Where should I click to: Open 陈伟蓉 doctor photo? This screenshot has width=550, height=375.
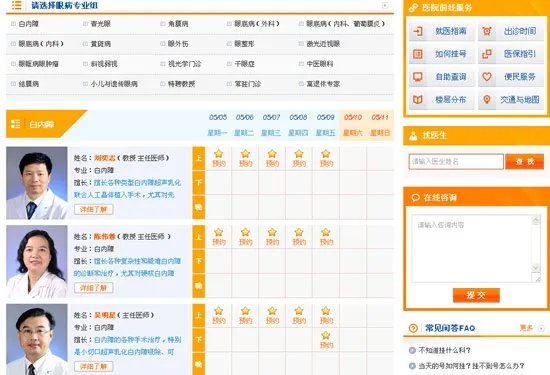(x=37, y=262)
